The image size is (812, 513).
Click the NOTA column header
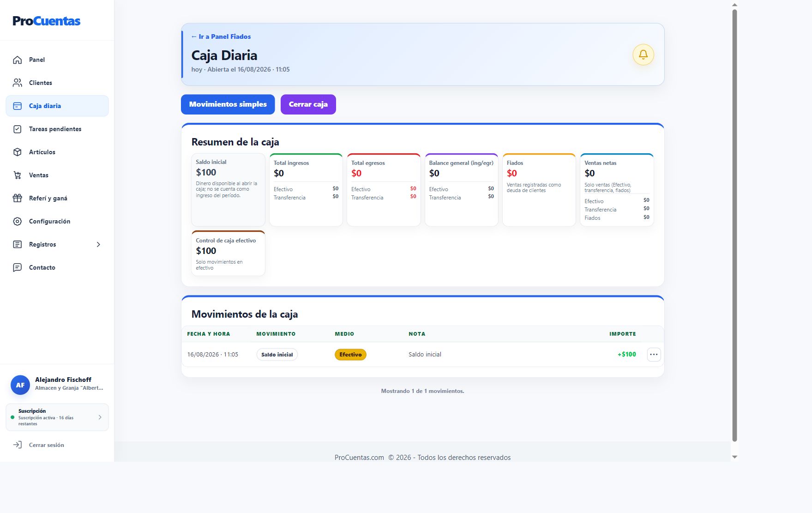(417, 334)
